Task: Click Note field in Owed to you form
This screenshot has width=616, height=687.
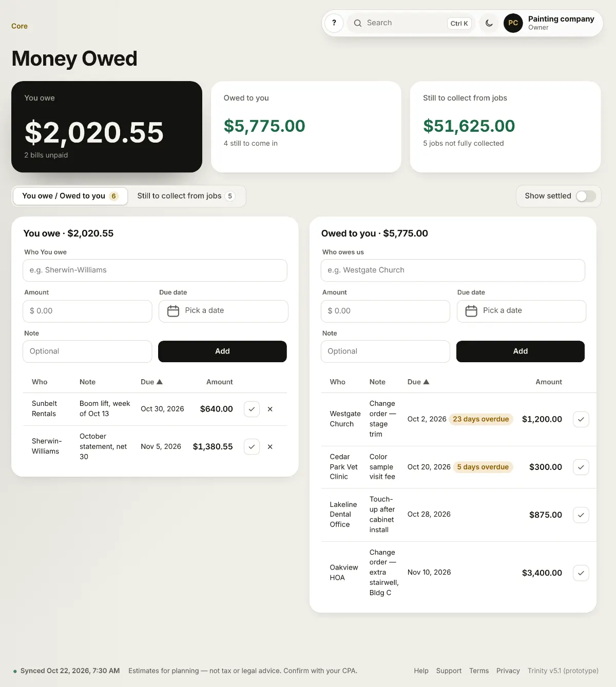Action: point(386,351)
